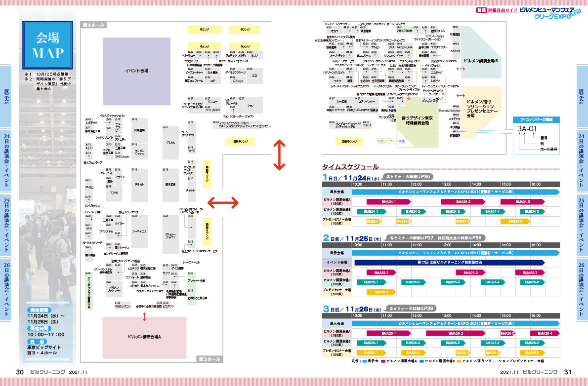This screenshot has height=386, width=588.
Task: Click the シーバイエス booth on the map
Action: (139, 232)
